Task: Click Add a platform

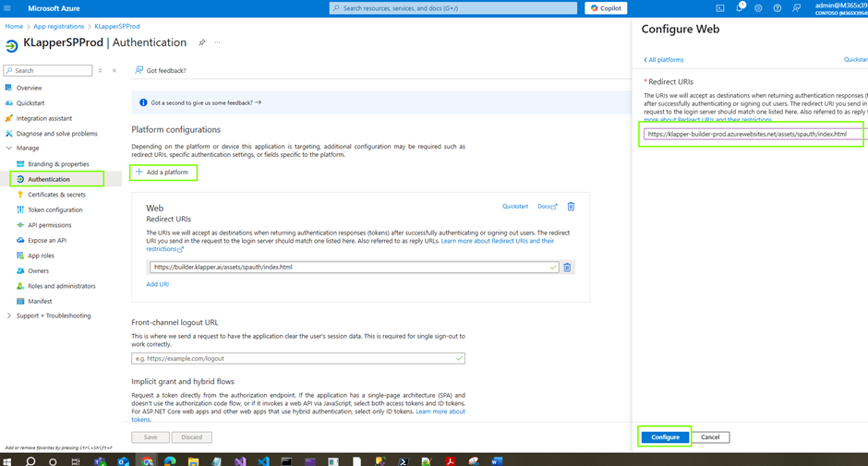Action: [x=163, y=173]
